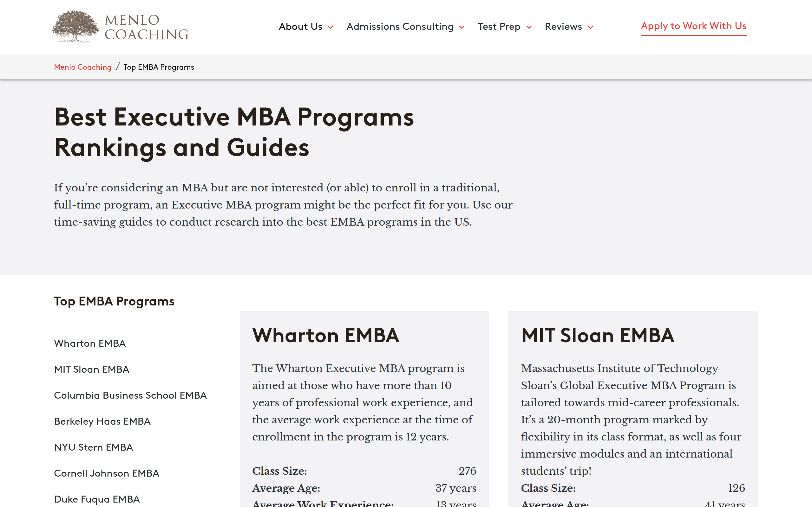
Task: Expand the About Us chevron
Action: pyautogui.click(x=331, y=27)
